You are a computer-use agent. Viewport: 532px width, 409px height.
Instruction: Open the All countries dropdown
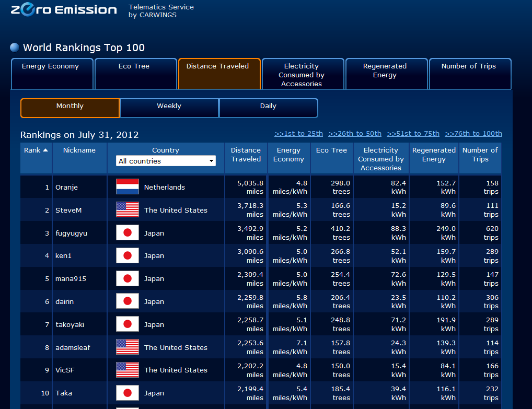click(x=166, y=161)
